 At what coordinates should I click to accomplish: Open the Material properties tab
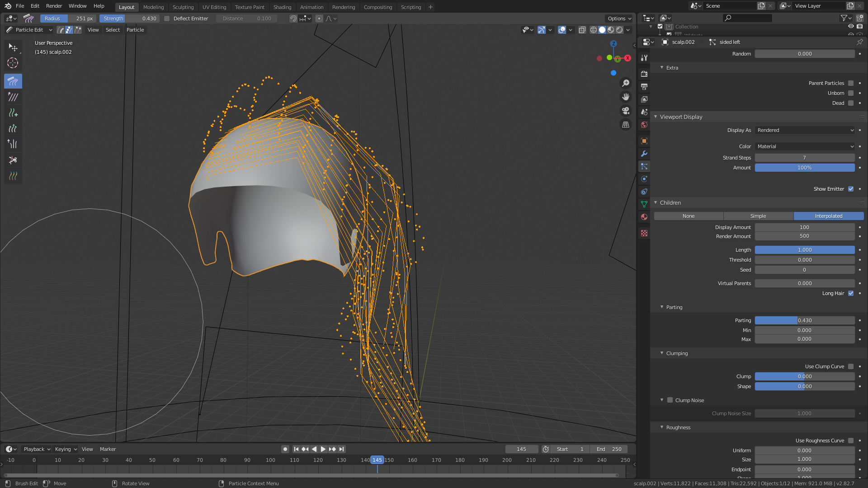coord(644,217)
